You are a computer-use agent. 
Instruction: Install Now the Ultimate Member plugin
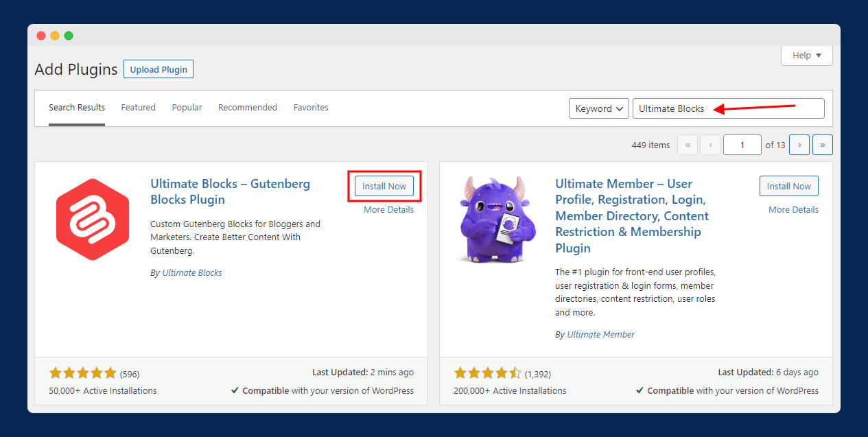pos(789,186)
